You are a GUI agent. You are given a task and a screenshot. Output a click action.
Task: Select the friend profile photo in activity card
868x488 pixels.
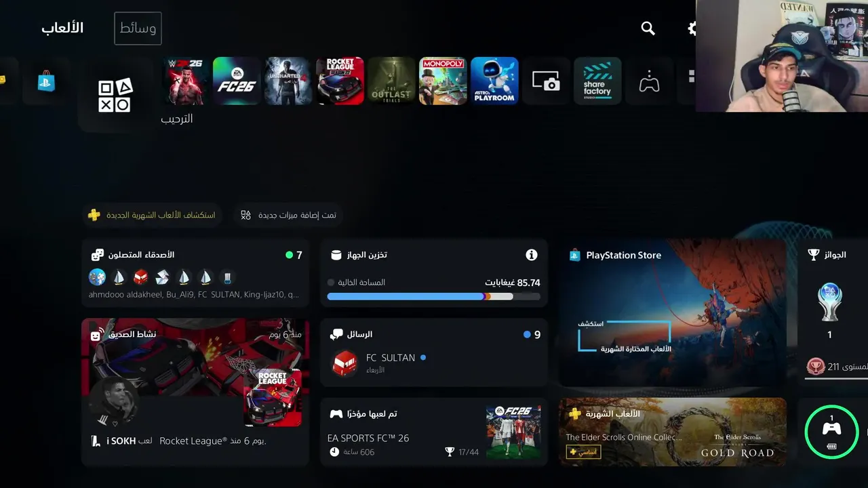point(113,401)
